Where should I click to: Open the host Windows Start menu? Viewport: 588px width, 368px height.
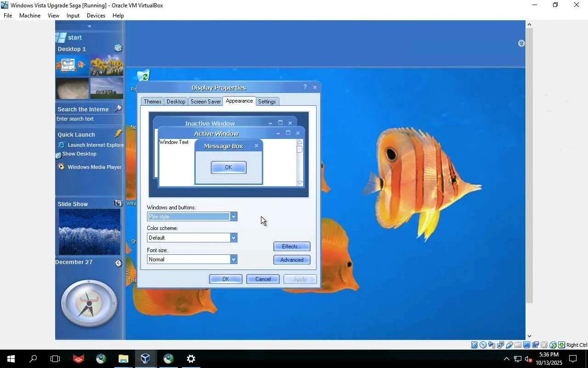11,359
